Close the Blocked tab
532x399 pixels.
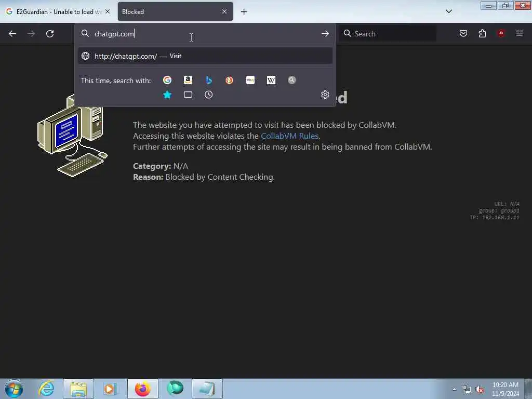[224, 11]
